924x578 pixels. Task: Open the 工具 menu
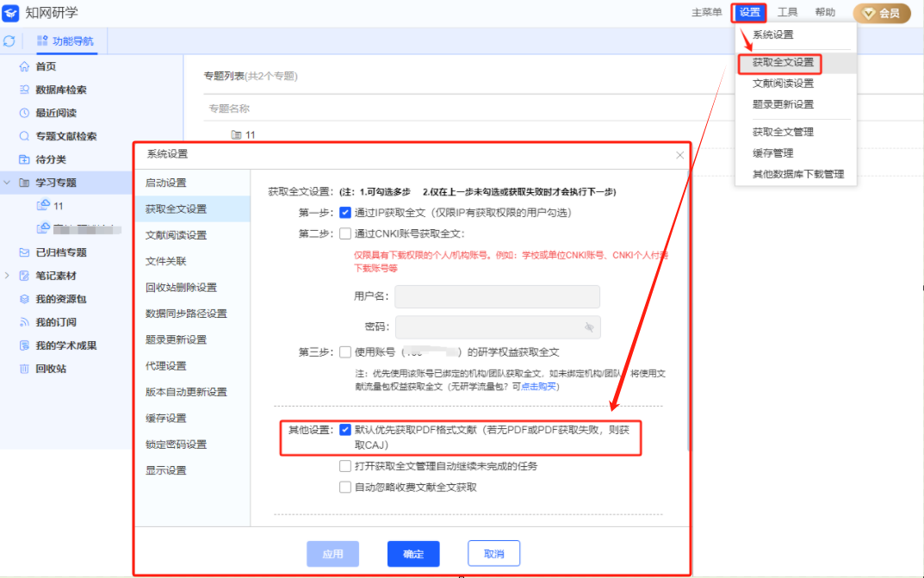[787, 12]
